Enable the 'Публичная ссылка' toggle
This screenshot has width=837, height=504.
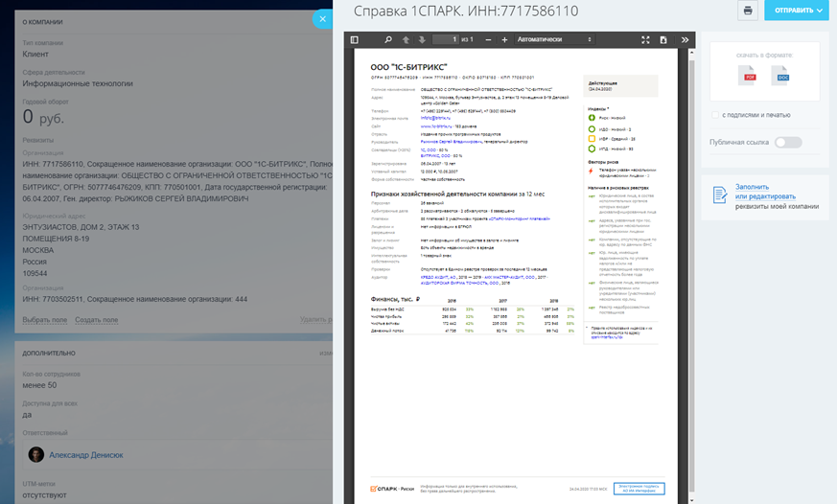click(x=787, y=143)
